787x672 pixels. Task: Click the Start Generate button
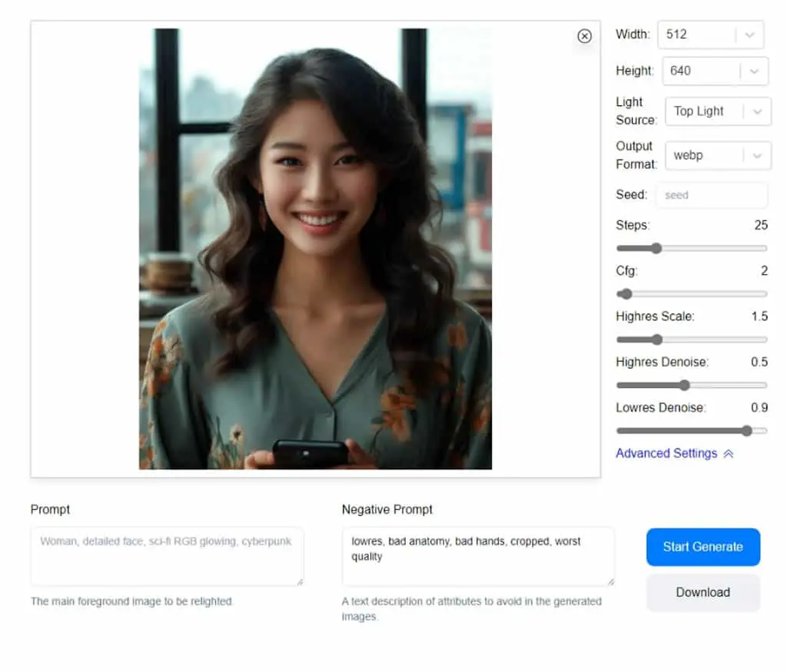point(703,547)
